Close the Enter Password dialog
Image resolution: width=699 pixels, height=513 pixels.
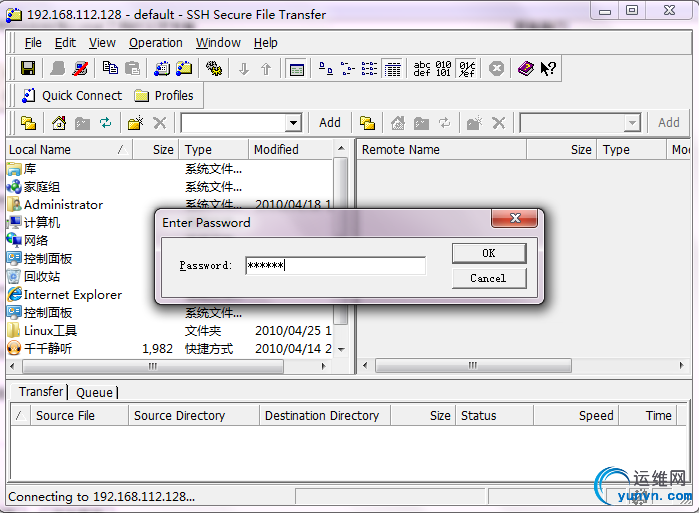tap(515, 218)
